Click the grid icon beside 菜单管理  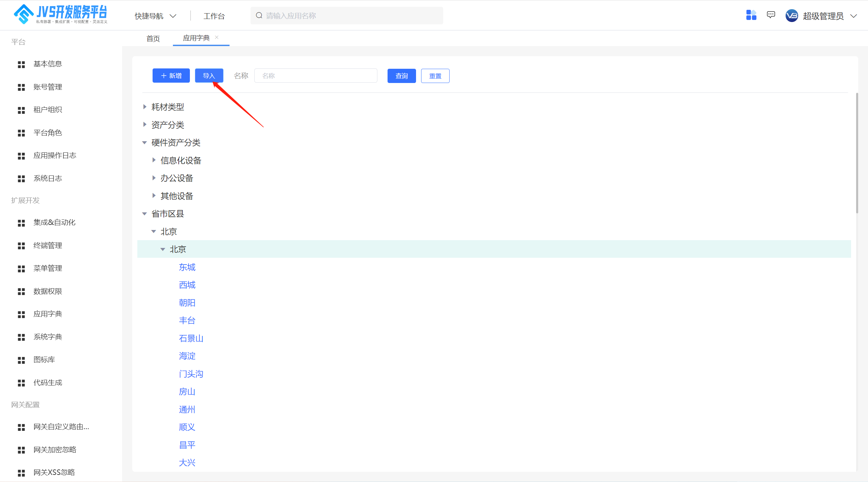pos(21,269)
